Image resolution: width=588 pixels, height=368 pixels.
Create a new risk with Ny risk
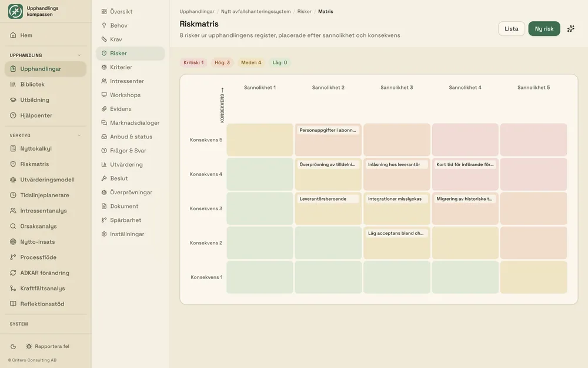(544, 29)
